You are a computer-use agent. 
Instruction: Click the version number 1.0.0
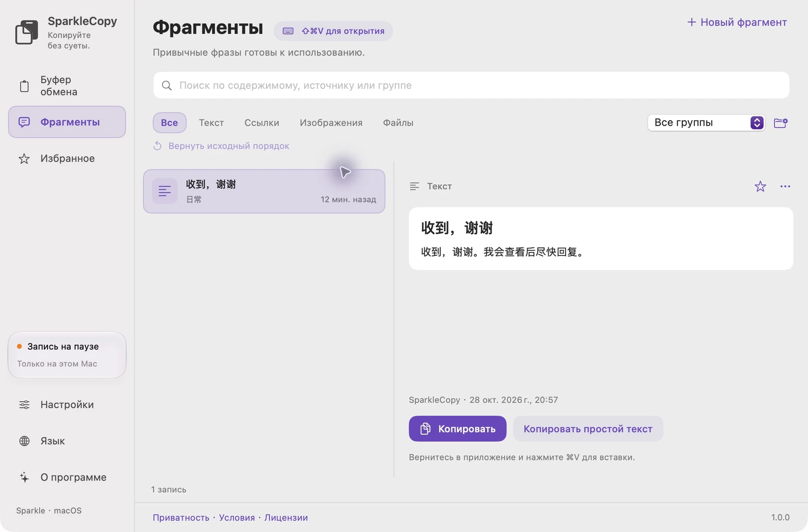click(780, 517)
